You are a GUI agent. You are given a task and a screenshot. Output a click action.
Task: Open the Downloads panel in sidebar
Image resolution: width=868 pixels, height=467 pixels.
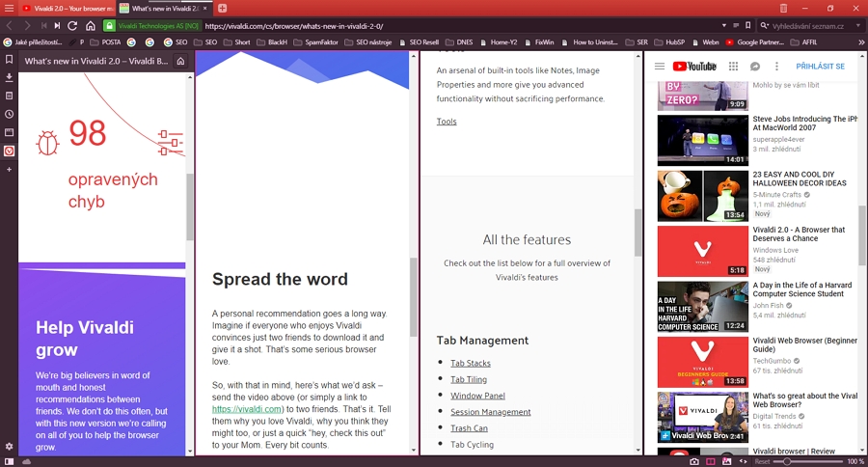pos(9,77)
